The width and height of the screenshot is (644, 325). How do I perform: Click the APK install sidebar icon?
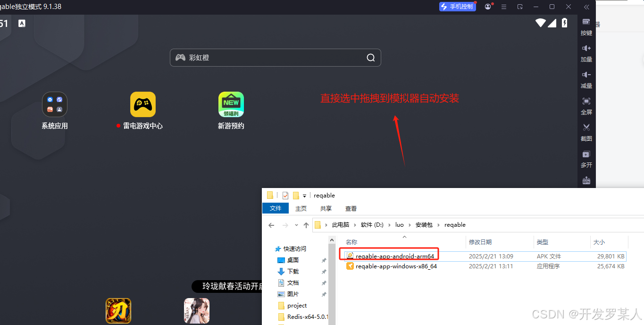pyautogui.click(x=586, y=181)
